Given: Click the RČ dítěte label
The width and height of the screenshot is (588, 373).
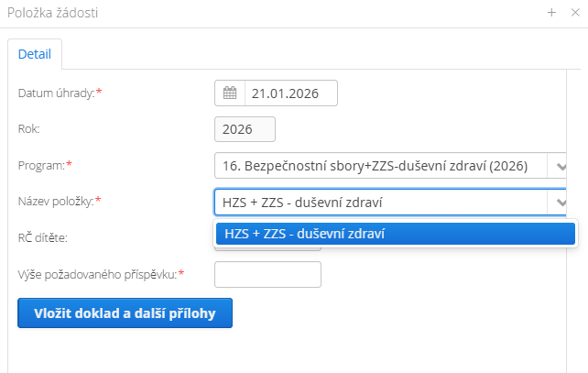Looking at the screenshot, I should coord(43,237).
